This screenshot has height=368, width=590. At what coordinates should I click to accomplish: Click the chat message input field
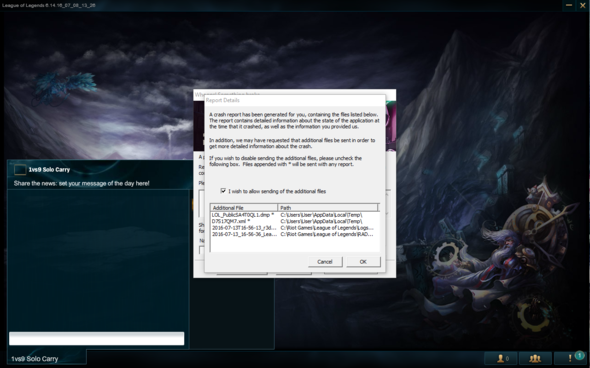coord(97,338)
